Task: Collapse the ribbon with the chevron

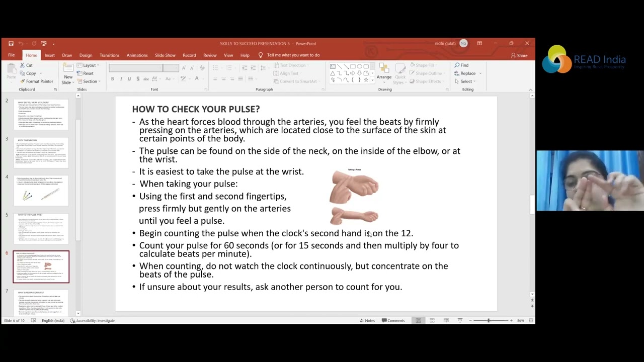Action: [x=530, y=89]
